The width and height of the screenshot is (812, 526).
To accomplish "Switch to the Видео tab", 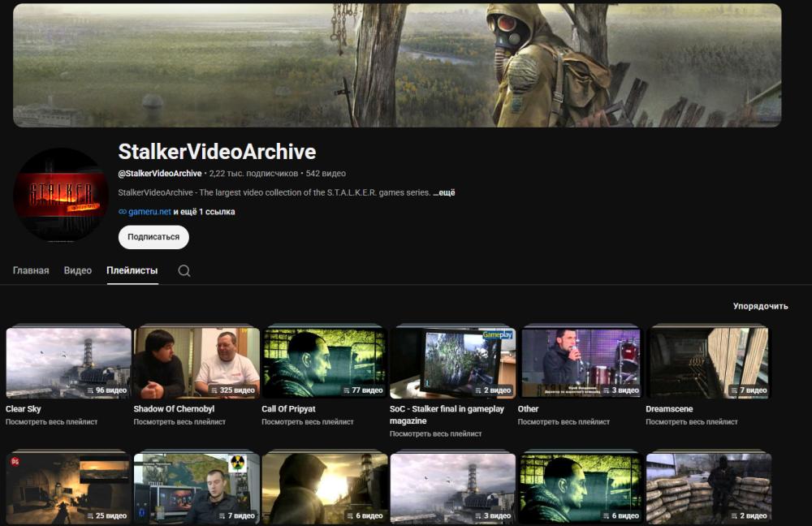I will coord(78,270).
